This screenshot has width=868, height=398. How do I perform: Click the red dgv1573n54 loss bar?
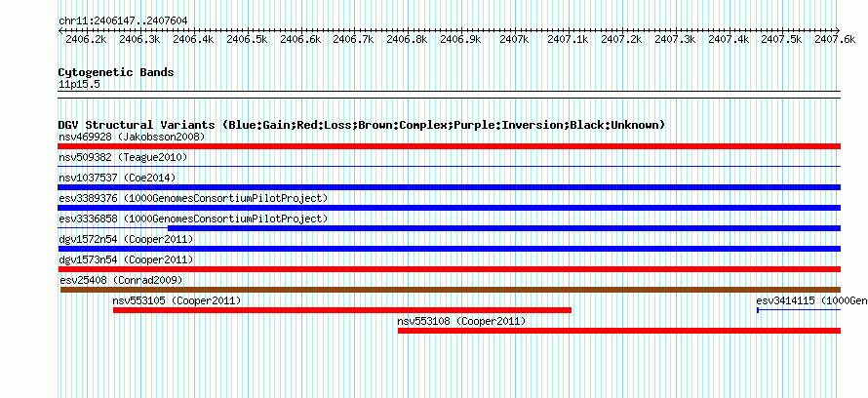click(449, 269)
